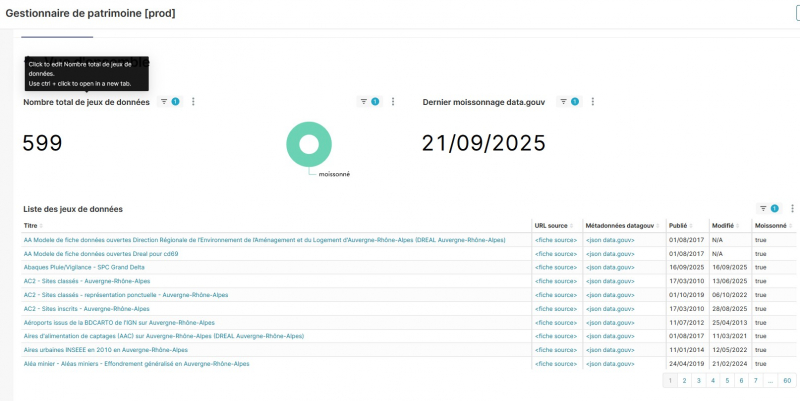Open three-dot menu of the donut chart

pyautogui.click(x=393, y=102)
